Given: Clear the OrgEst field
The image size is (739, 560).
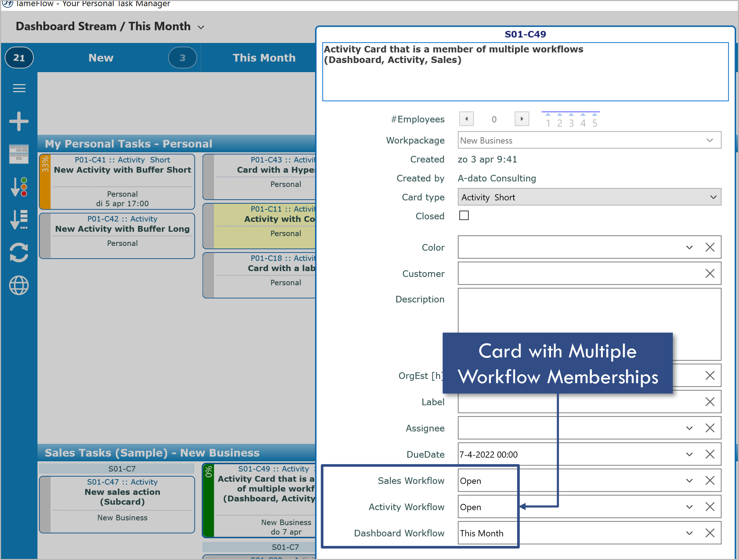Looking at the screenshot, I should pyautogui.click(x=710, y=376).
